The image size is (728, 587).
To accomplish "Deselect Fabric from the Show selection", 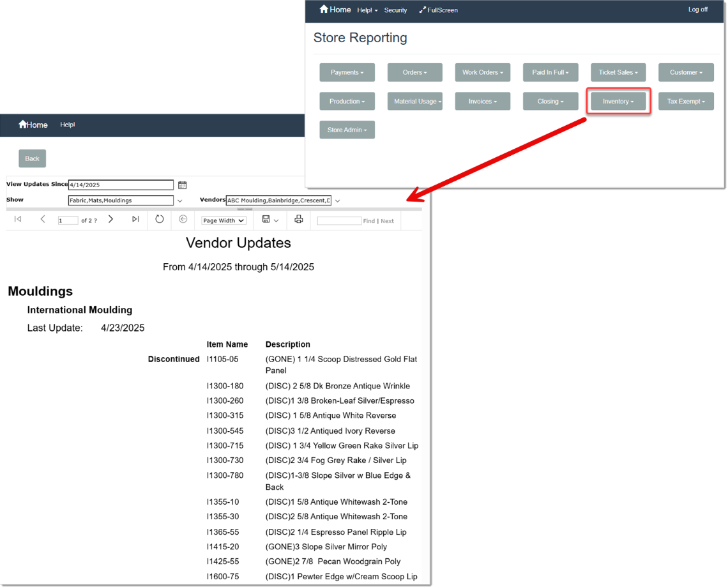I will click(77, 200).
